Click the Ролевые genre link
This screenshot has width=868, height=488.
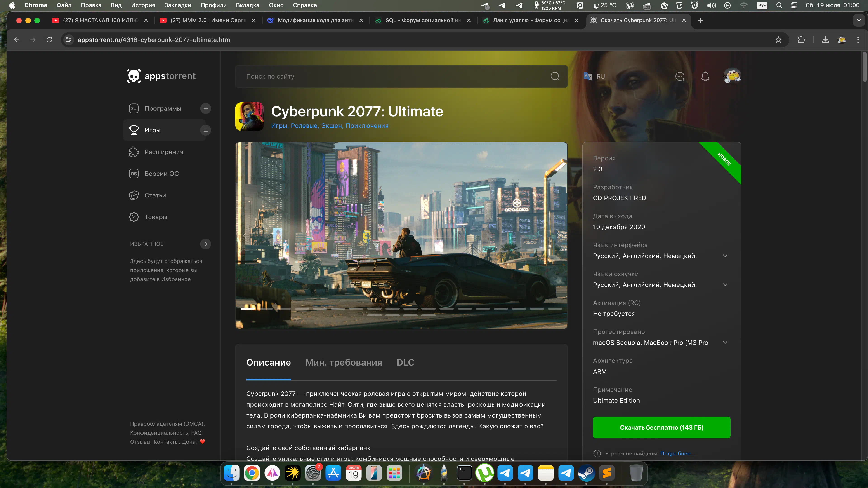pyautogui.click(x=305, y=126)
